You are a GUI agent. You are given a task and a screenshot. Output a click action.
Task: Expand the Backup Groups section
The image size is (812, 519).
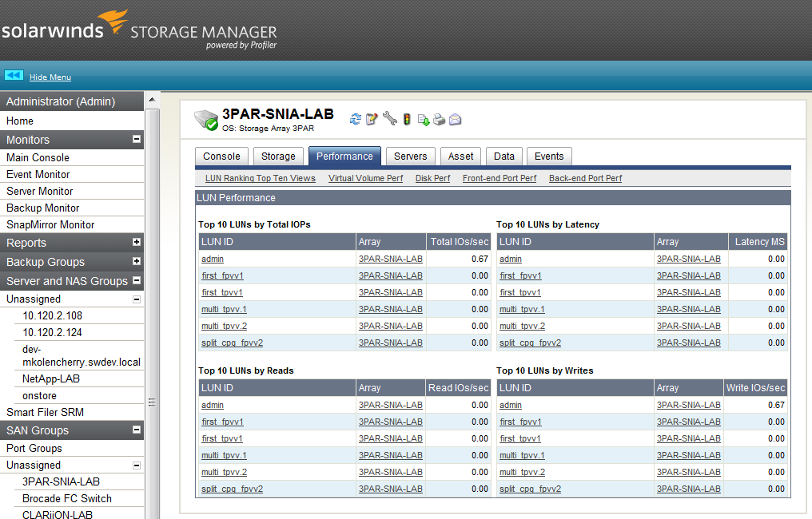coord(137,261)
